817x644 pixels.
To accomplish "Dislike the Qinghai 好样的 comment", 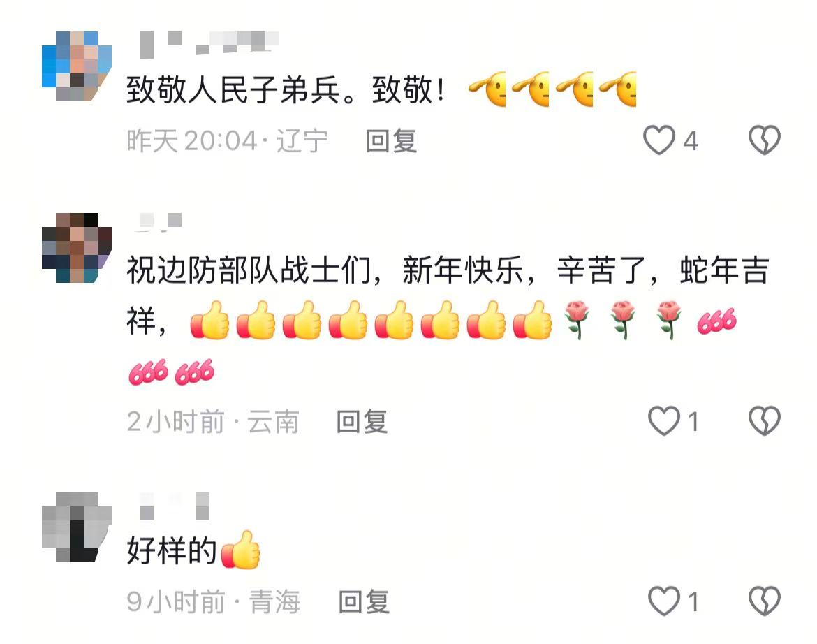I will [765, 601].
